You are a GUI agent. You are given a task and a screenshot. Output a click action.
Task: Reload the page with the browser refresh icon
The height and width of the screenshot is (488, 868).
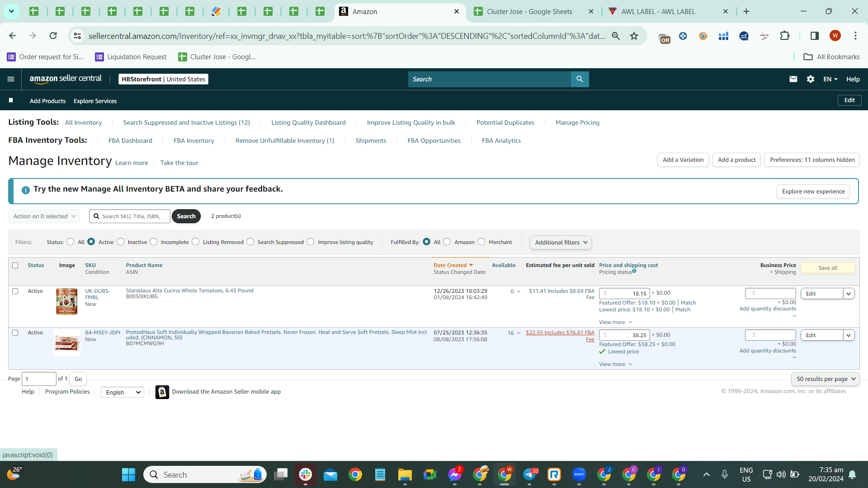(53, 36)
